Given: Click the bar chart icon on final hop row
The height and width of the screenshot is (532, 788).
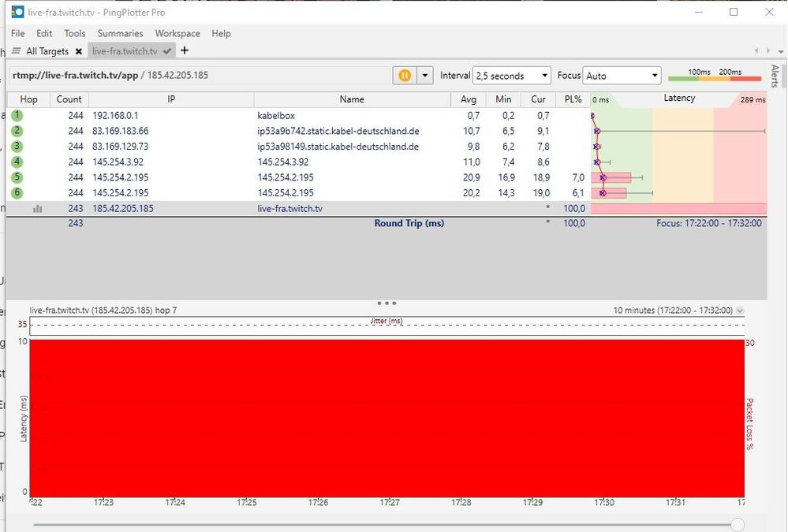Looking at the screenshot, I should (38, 209).
